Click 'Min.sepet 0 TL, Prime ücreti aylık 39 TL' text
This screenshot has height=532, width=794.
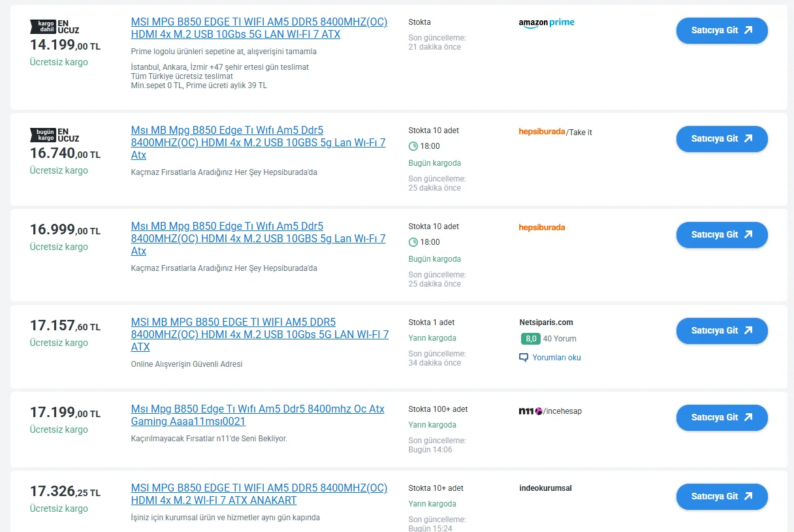coord(199,86)
